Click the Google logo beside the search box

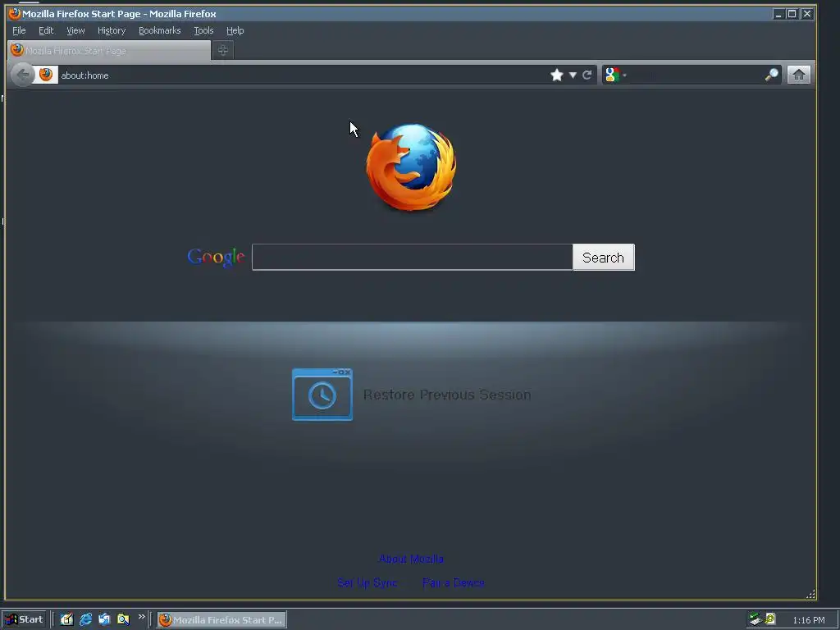(216, 257)
